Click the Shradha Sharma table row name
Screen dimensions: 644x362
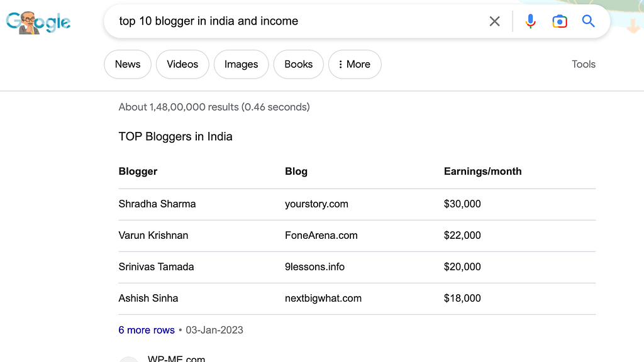tap(157, 204)
